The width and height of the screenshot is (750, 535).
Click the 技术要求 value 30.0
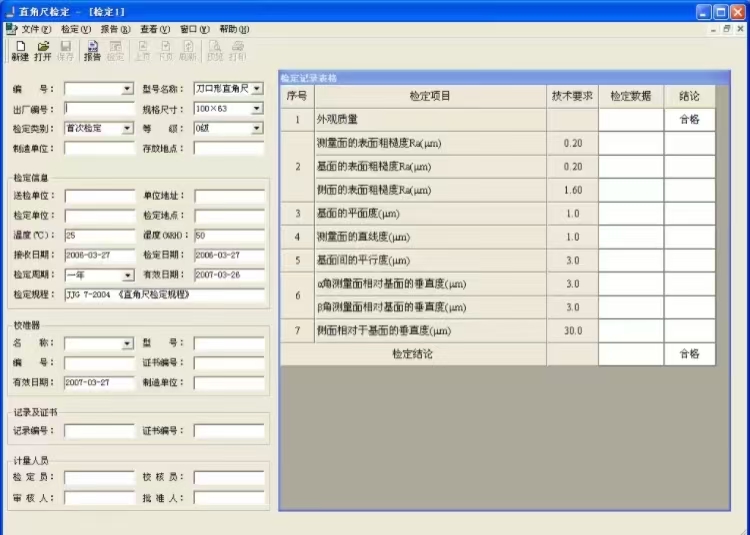coord(573,331)
